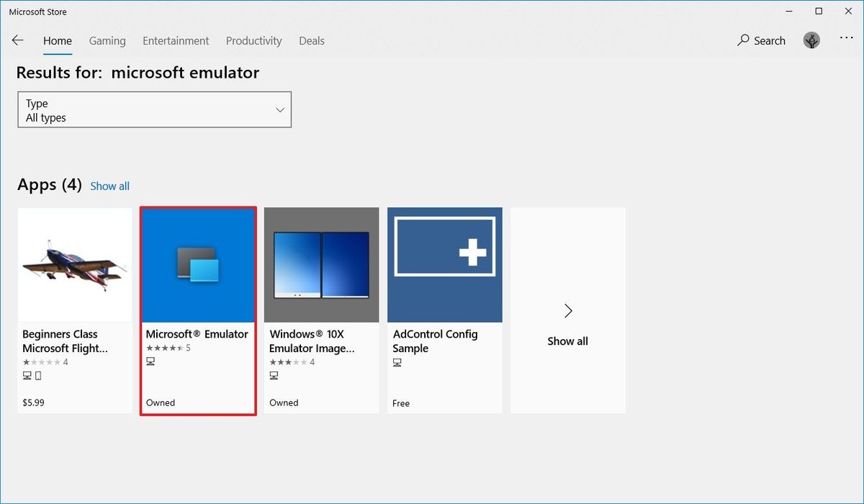This screenshot has width=864, height=504.
Task: Click the $5.99 price label
Action: tap(33, 402)
